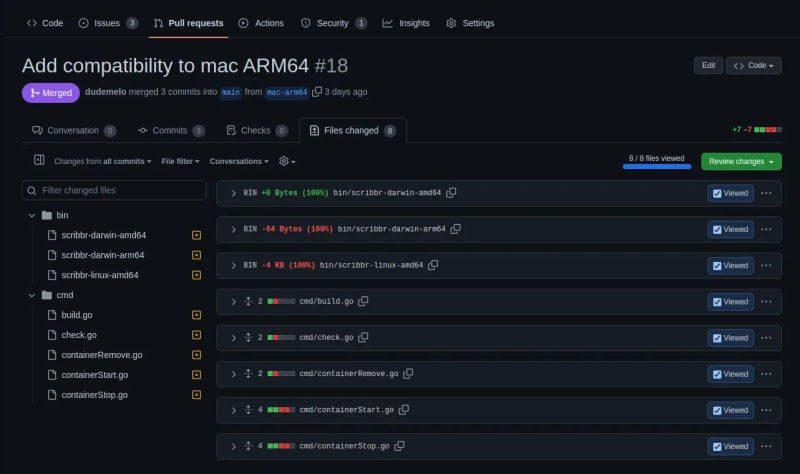800x474 pixels.
Task: Copy path of cmd/containerRemove.go
Action: (408, 374)
